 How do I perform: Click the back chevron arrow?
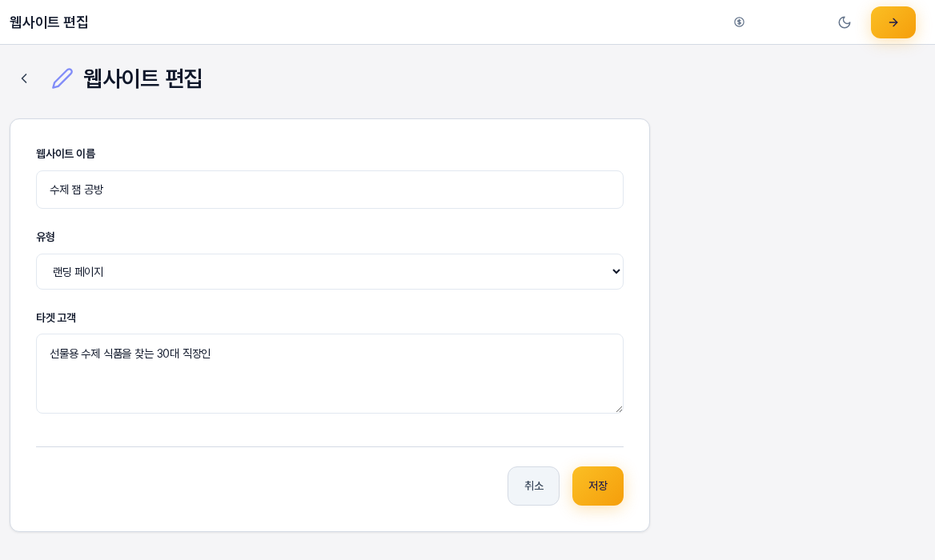(x=24, y=78)
